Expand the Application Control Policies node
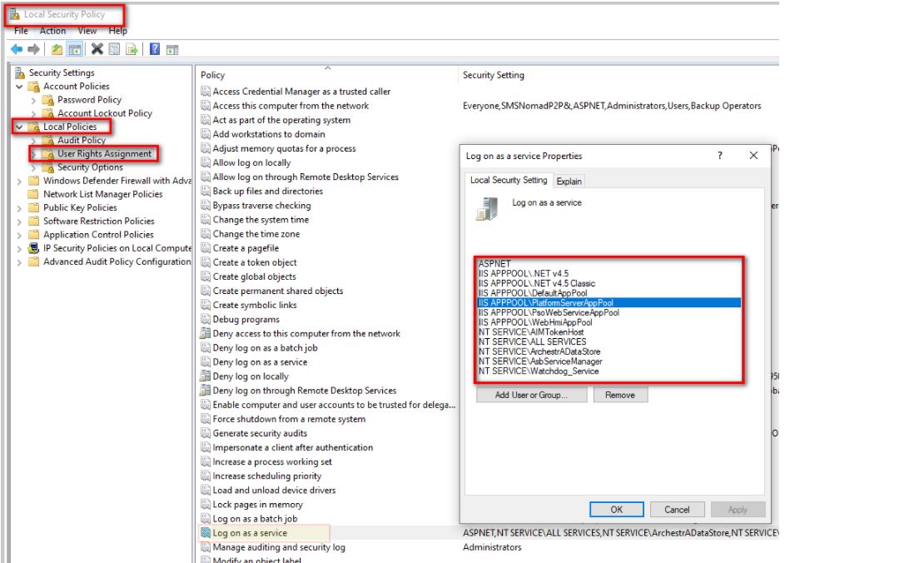 point(19,235)
